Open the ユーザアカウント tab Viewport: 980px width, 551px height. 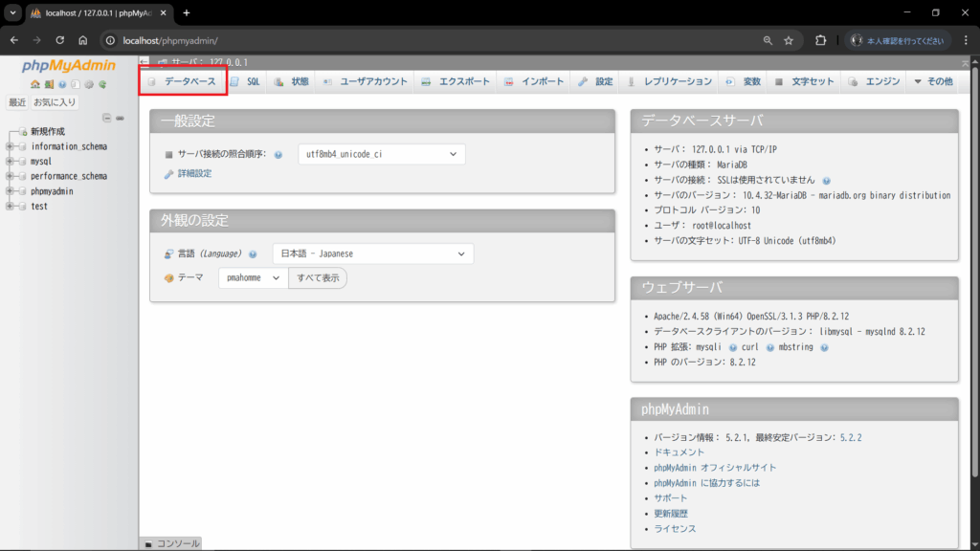[x=366, y=82]
